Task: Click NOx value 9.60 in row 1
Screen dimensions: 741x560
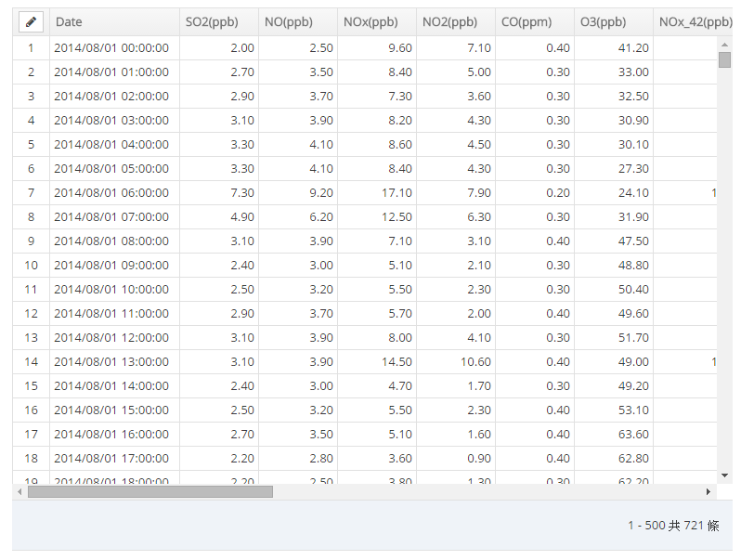Action: click(377, 47)
